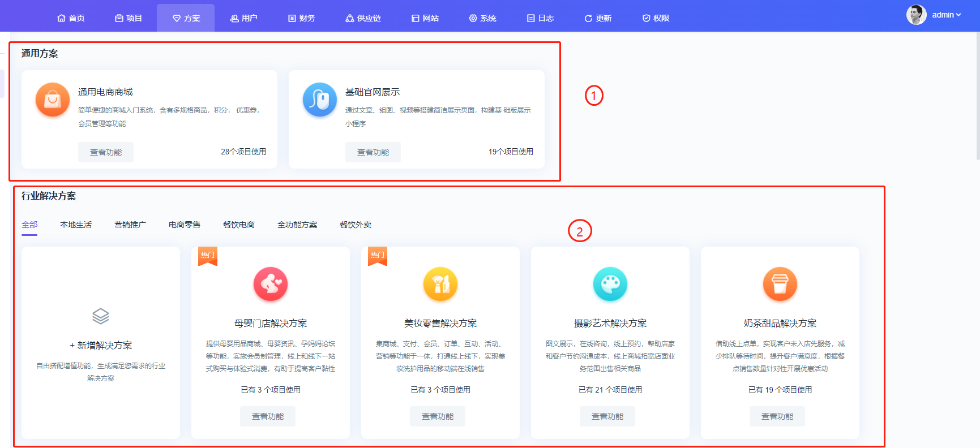Go to 首页 in the top navigation
Image resolution: width=980 pixels, height=448 pixels.
tap(71, 18)
